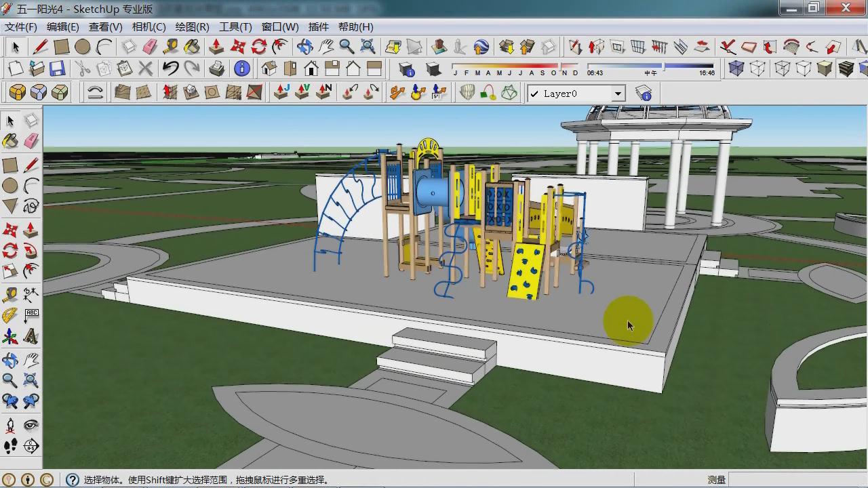Image resolution: width=868 pixels, height=488 pixels.
Task: Select the Protractor tool
Action: tap(10, 316)
